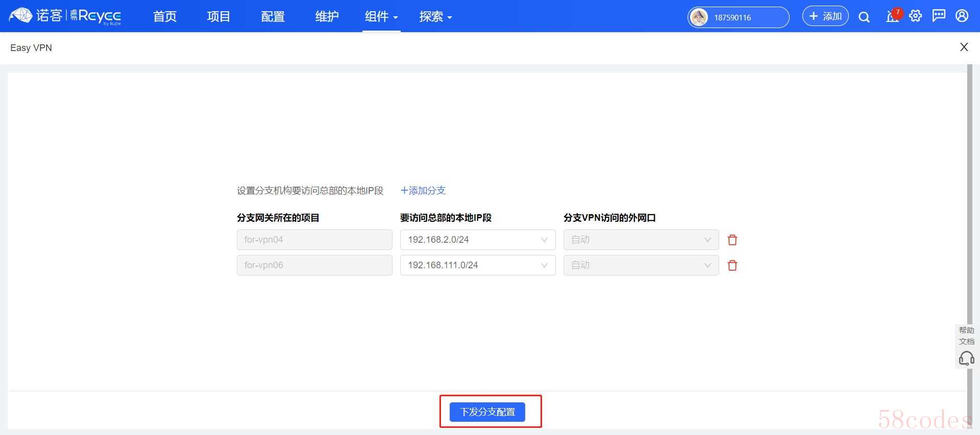Click the 下发分支配置 button
Viewport: 980px width, 435px height.
(x=487, y=412)
